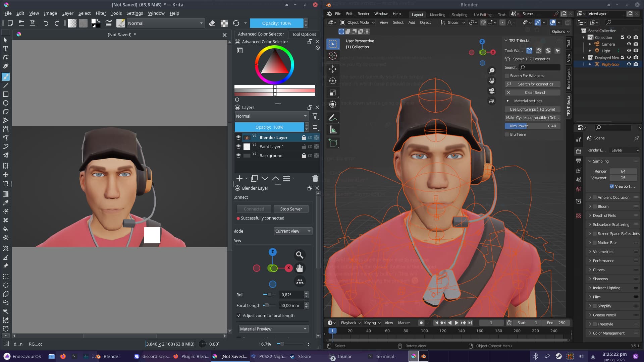The image size is (644, 362).
Task: Open Blender's Render Properties tab
Action: point(578,151)
